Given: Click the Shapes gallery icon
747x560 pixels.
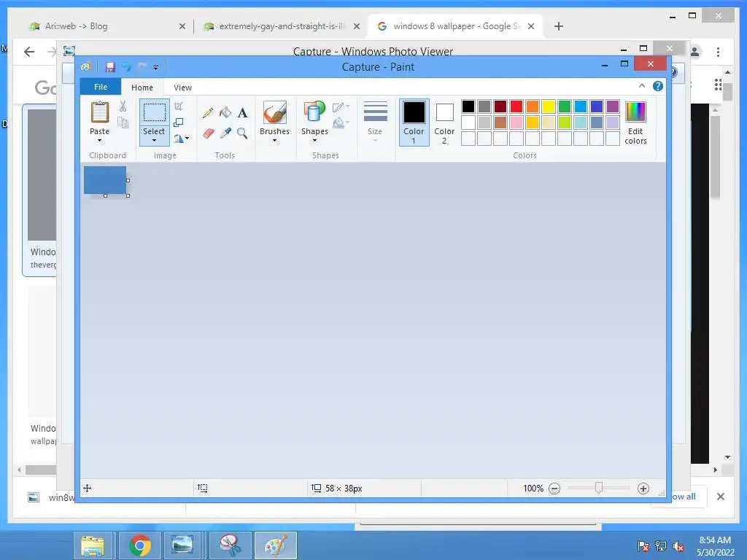Looking at the screenshot, I should pyautogui.click(x=314, y=112).
